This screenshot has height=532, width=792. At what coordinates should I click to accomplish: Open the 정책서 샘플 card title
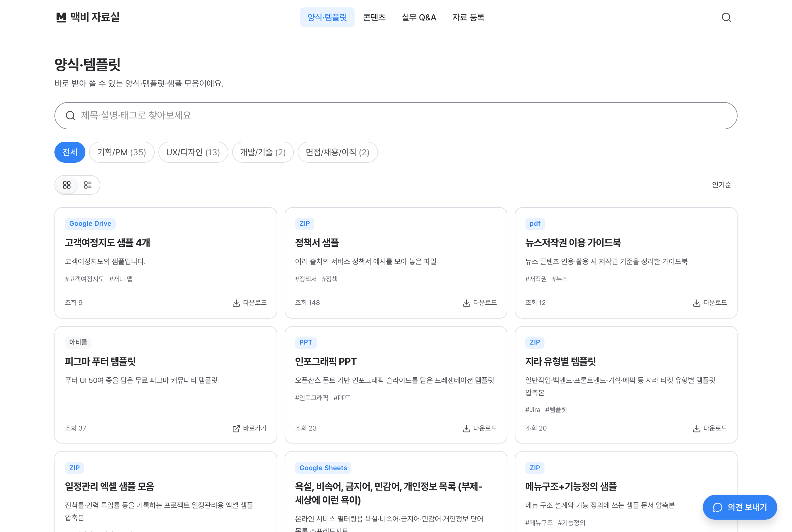(317, 242)
